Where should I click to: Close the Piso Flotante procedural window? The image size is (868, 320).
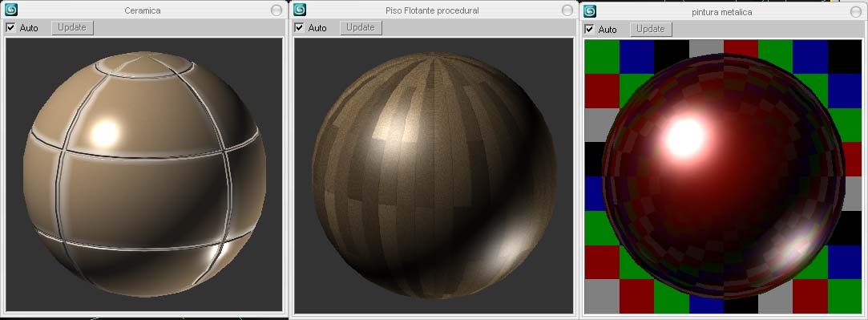[567, 10]
